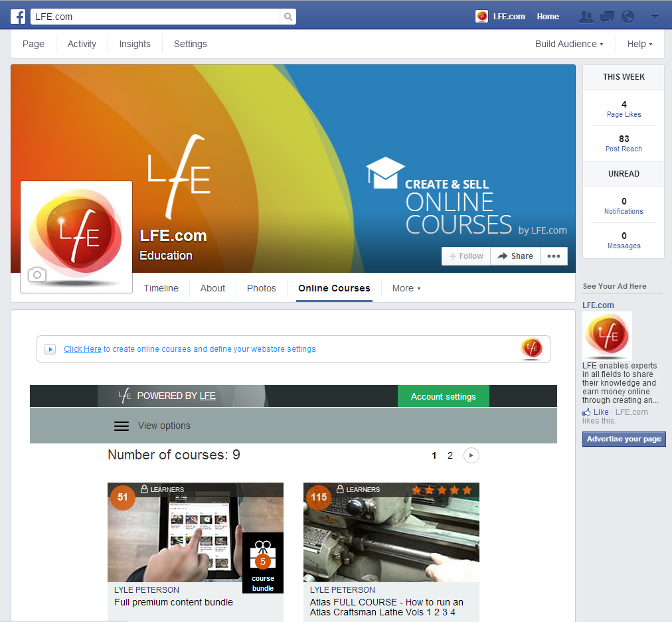Open the Page admin tab

(33, 44)
